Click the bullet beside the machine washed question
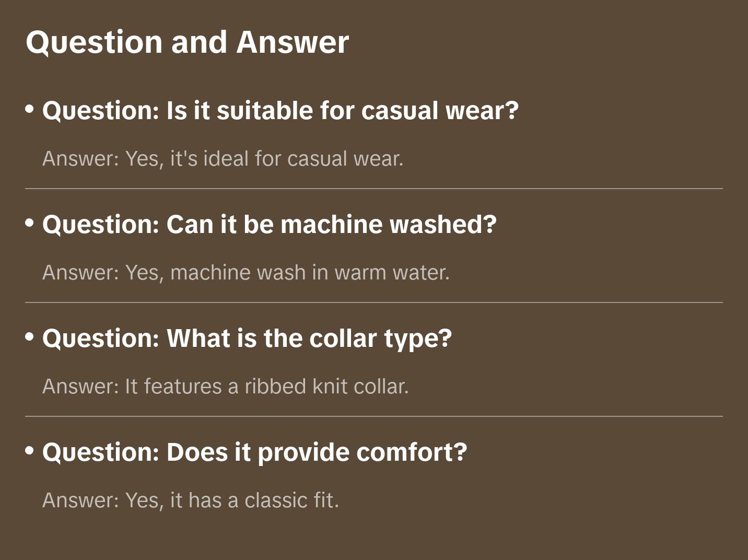The width and height of the screenshot is (748, 560). pos(30,224)
